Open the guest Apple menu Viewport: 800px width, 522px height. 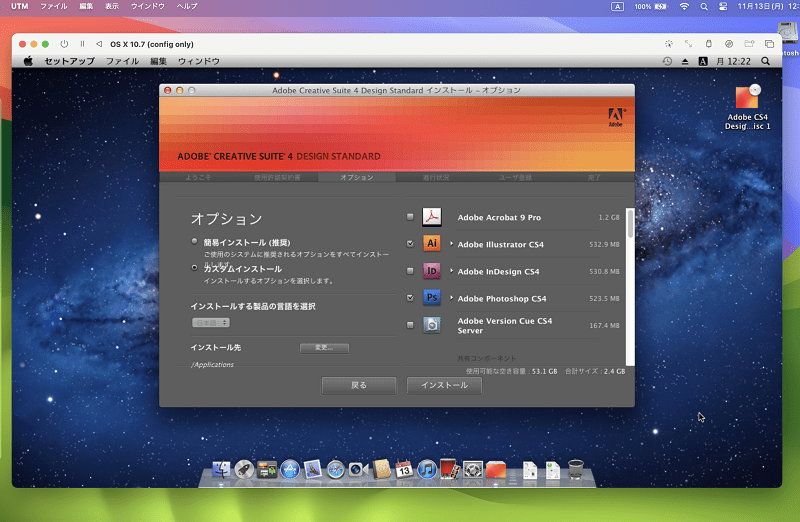click(x=28, y=61)
